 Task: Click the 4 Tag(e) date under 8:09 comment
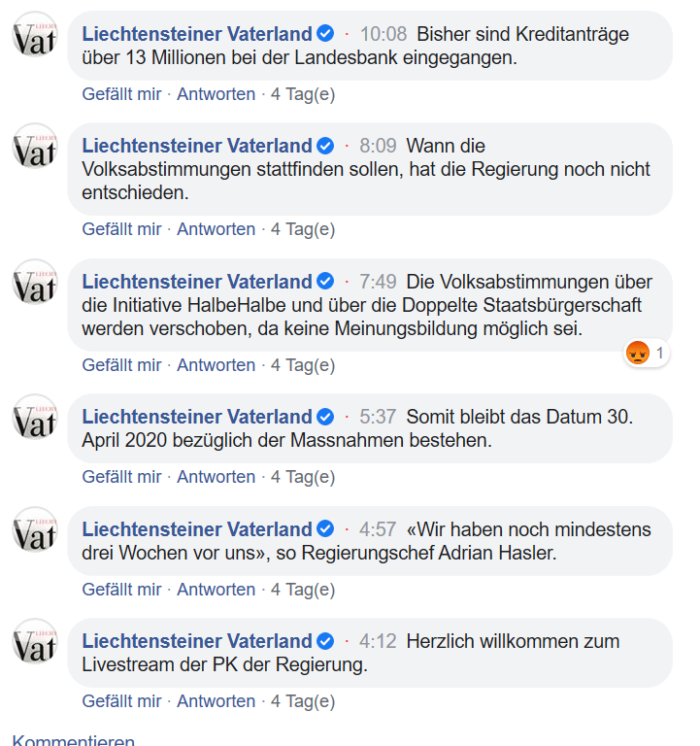click(x=303, y=229)
